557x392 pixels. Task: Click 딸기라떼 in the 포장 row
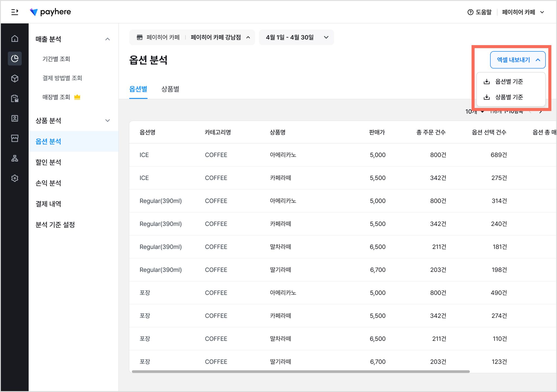(x=280, y=362)
